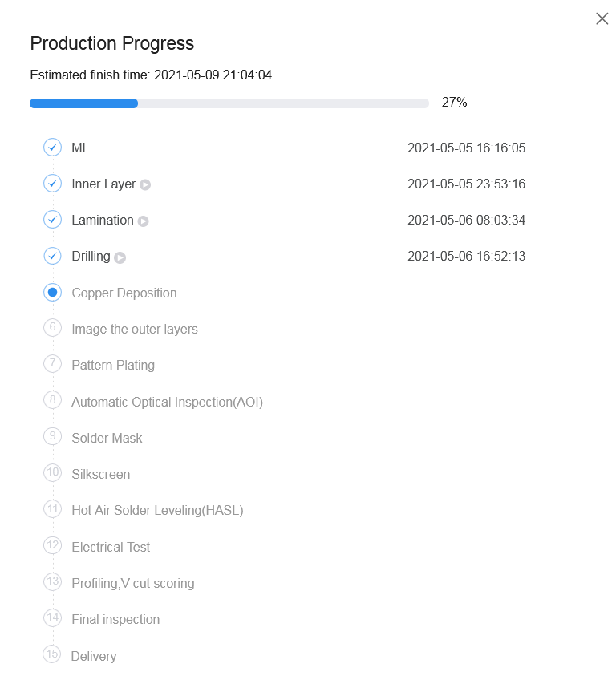
Task: Play the Inner Layer video icon
Action: coord(145,184)
